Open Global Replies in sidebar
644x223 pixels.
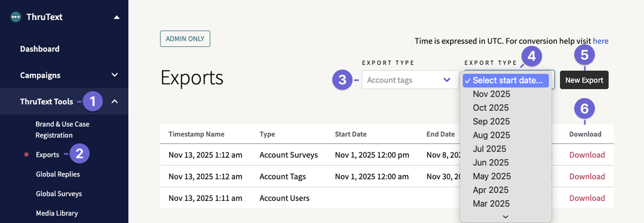(58, 174)
